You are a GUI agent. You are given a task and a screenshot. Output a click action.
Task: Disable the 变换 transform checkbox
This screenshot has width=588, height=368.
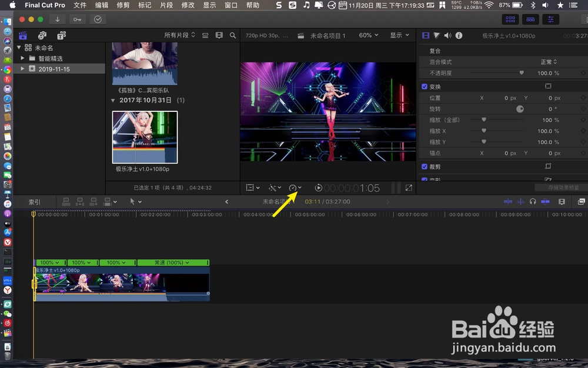pyautogui.click(x=425, y=87)
